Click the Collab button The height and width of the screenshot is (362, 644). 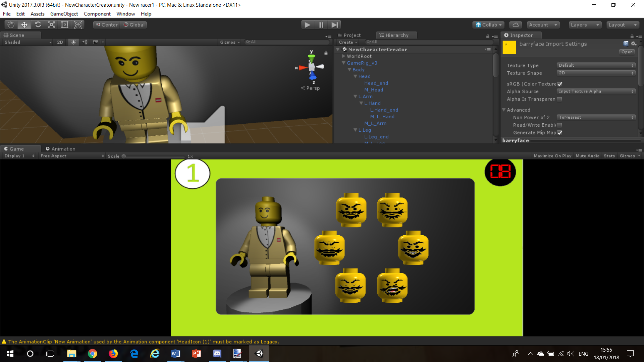click(x=489, y=25)
